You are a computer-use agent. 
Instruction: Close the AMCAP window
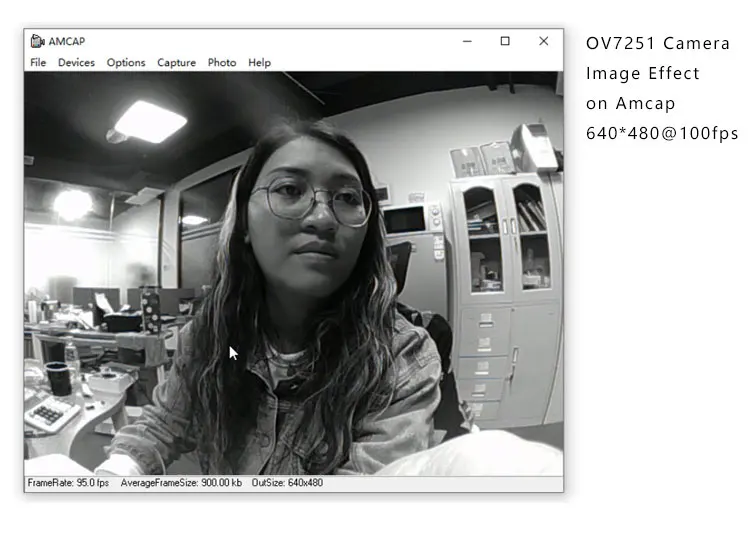coord(543,41)
